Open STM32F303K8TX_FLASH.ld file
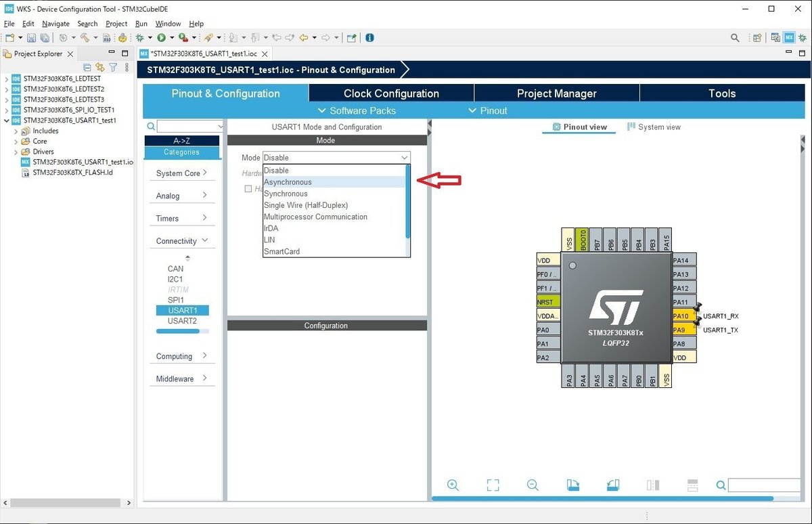Viewport: 812px width, 524px height. (72, 173)
